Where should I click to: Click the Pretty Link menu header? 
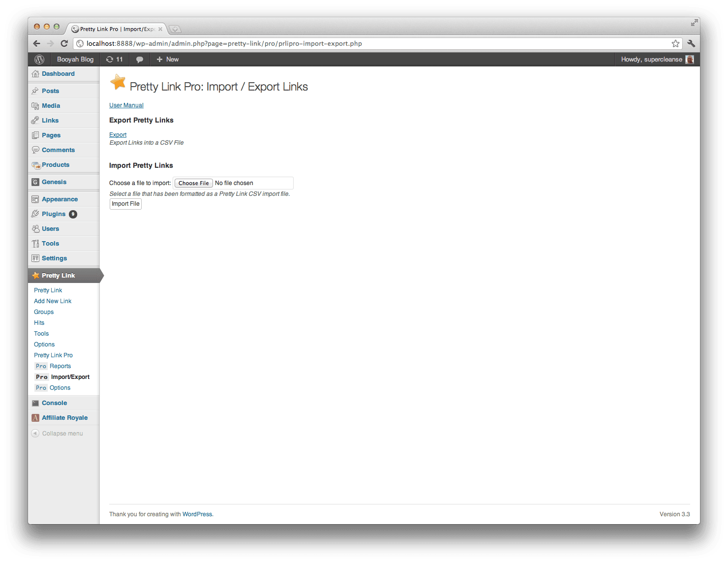(64, 276)
